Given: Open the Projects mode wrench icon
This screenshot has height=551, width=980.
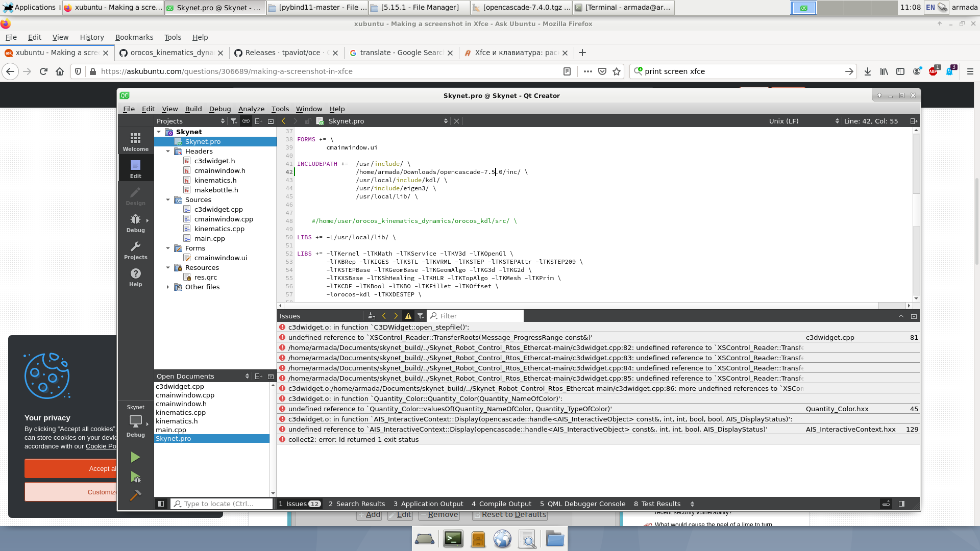Looking at the screenshot, I should [135, 250].
